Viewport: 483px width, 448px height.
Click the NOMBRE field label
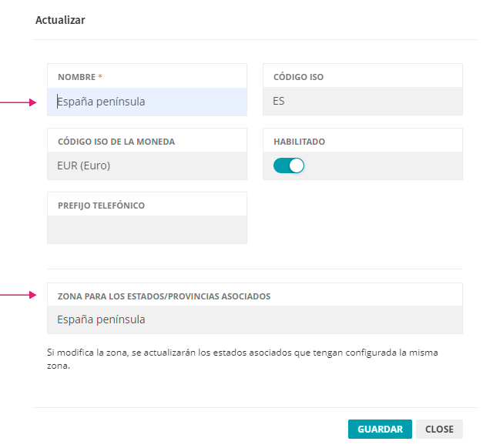point(76,77)
